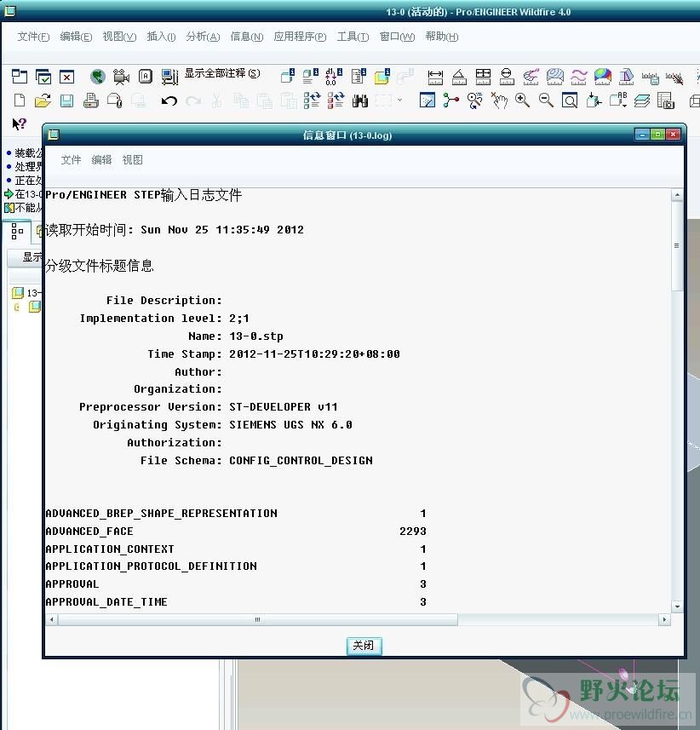Open the 文件(F) main menu

(33, 37)
